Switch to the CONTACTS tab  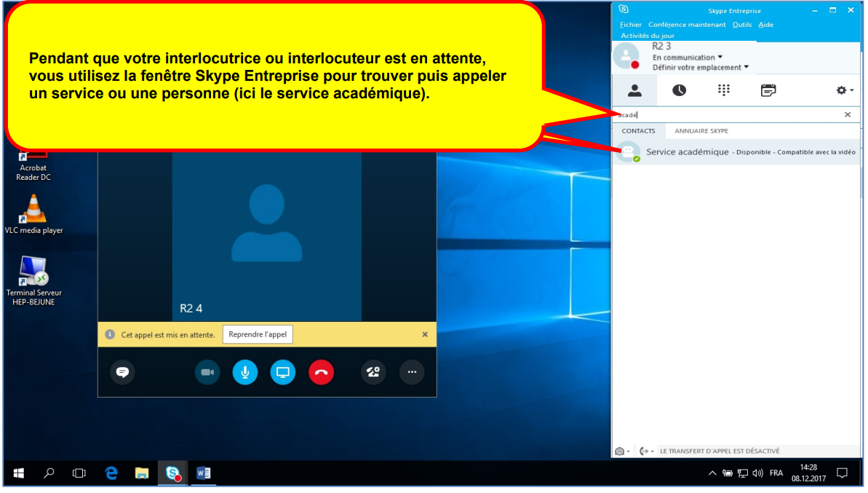click(638, 131)
